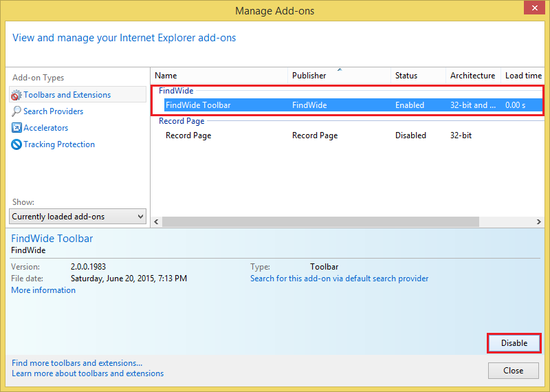Open the Show add-ons dropdown
Image resolution: width=550 pixels, height=392 pixels.
(78, 217)
